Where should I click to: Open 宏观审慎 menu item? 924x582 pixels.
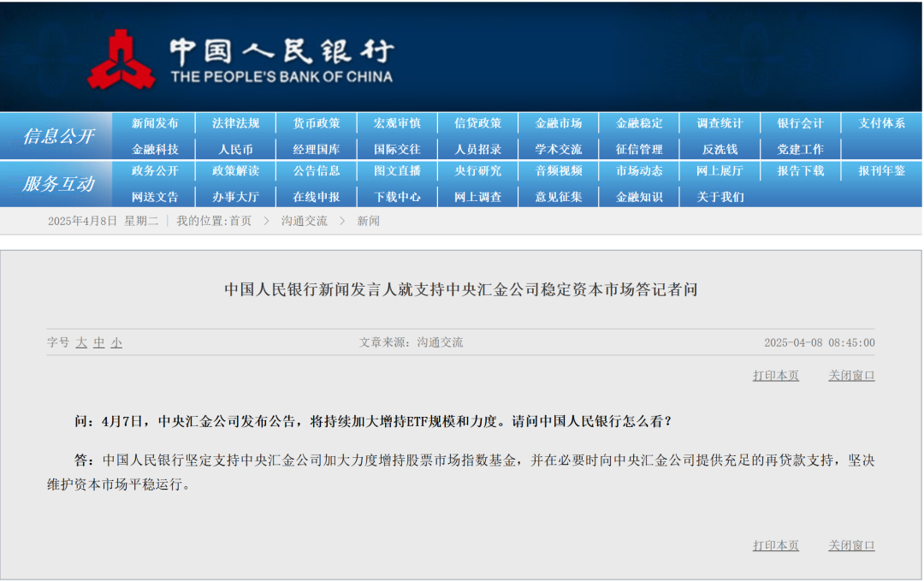point(397,123)
